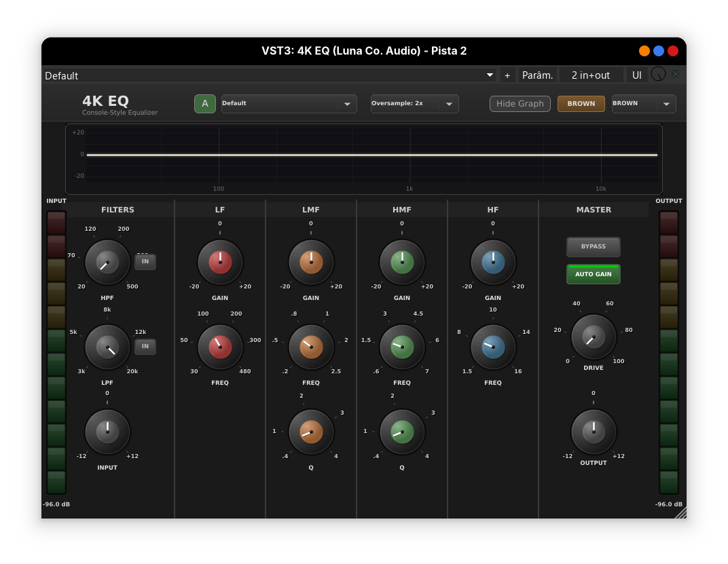728x564 pixels.
Task: Click the 2 in+out routing item
Action: pos(592,75)
